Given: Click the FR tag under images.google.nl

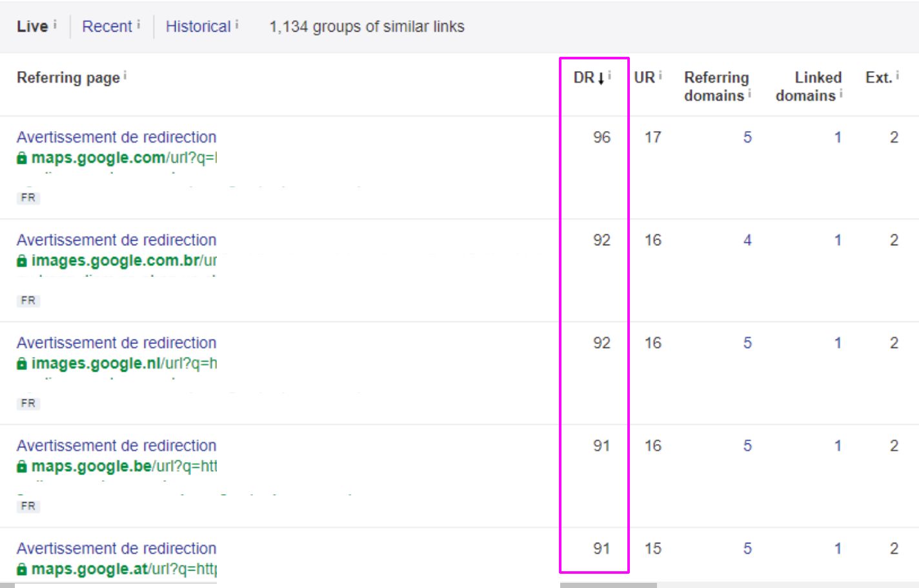Looking at the screenshot, I should point(28,403).
